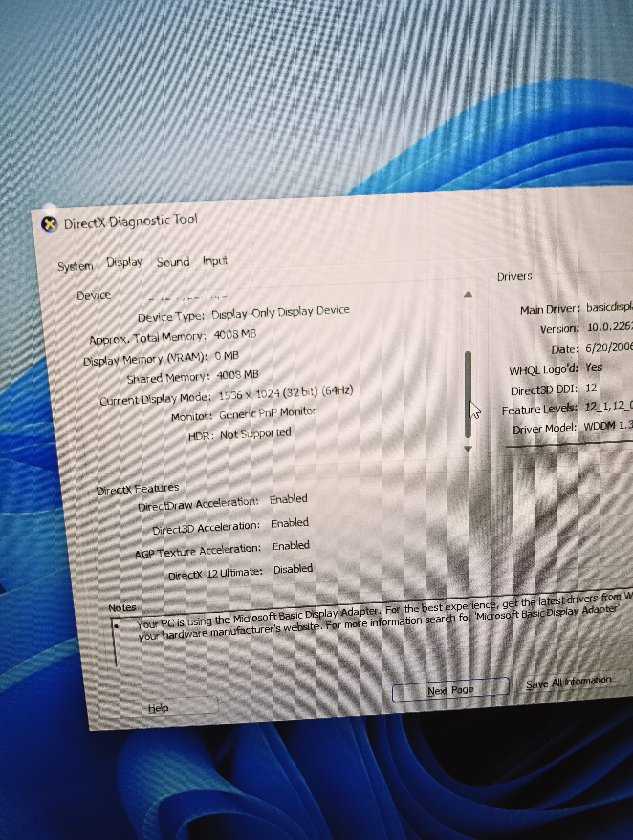This screenshot has height=840, width=633.
Task: Switch to the System tab
Action: pos(75,266)
